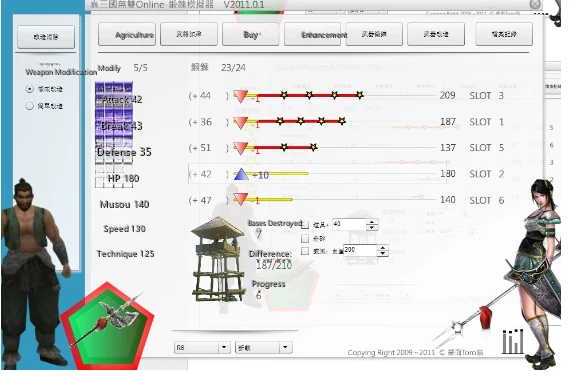Select the first Weapon Modification radio option

click(29, 89)
